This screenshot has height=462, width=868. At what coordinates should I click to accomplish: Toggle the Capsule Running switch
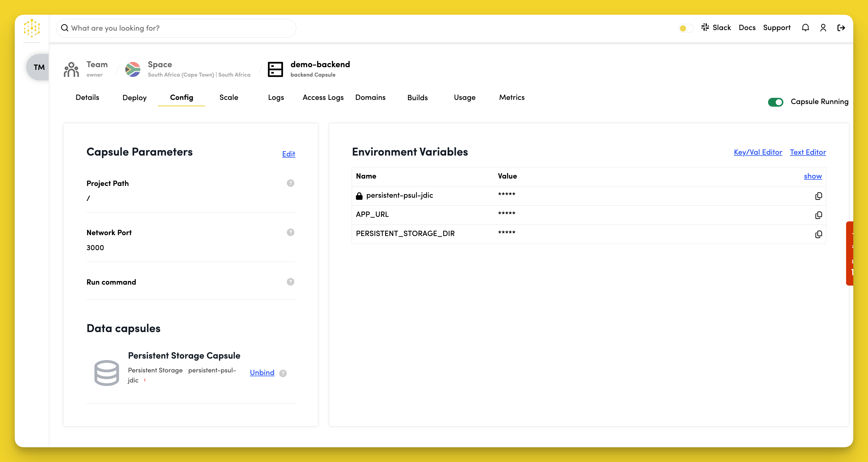[775, 102]
